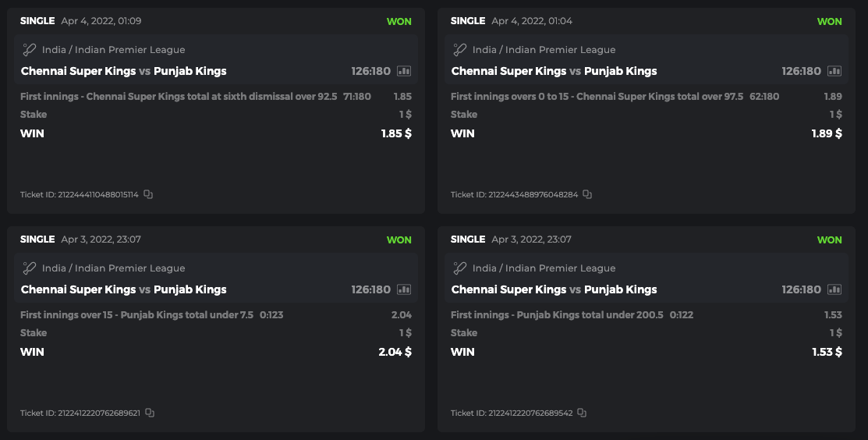Show stats chart icon on under 200.5 ticket
Screen dimensions: 868x440
coord(834,289)
